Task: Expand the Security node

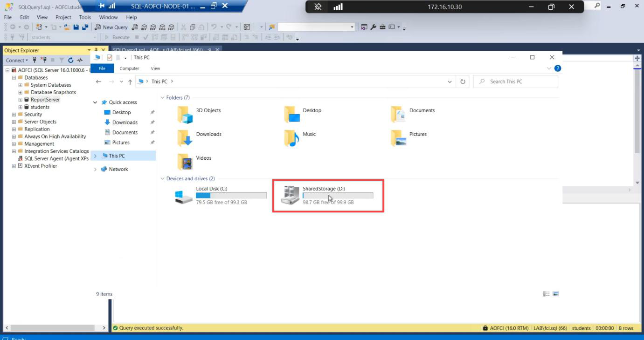Action: pos(14,115)
